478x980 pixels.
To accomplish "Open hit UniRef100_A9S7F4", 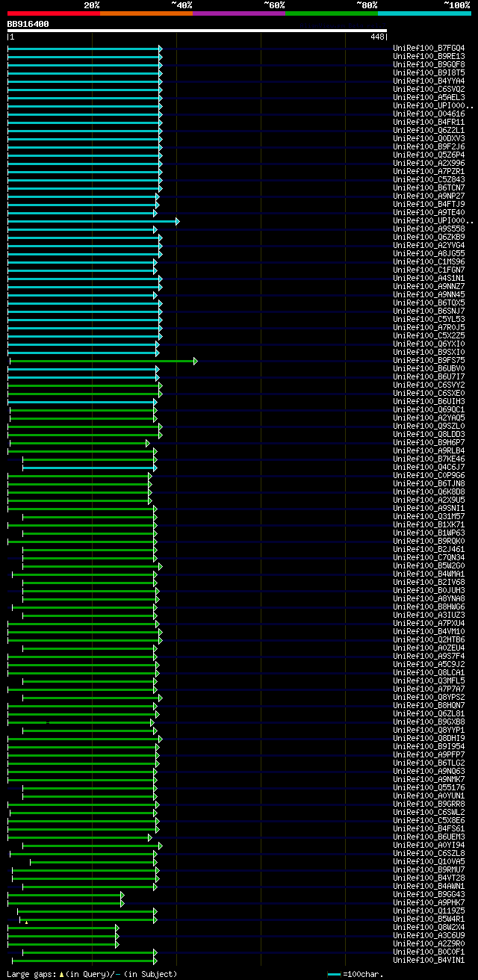I will (x=429, y=657).
